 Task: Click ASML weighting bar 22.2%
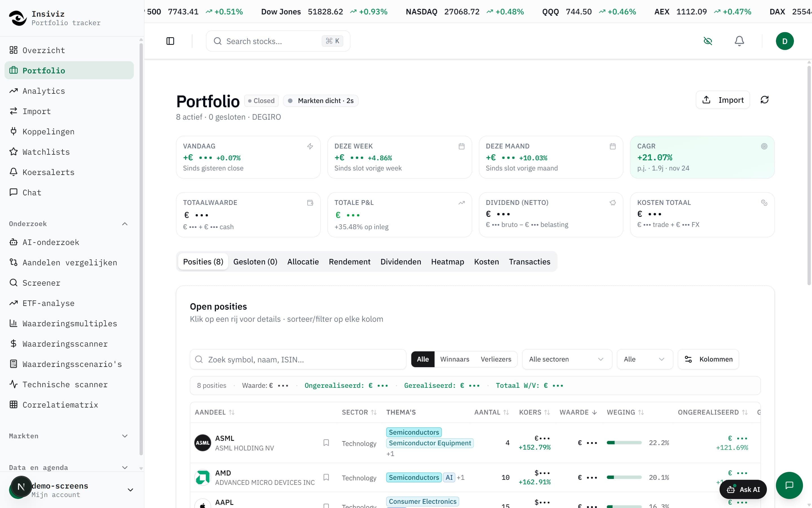tap(624, 443)
